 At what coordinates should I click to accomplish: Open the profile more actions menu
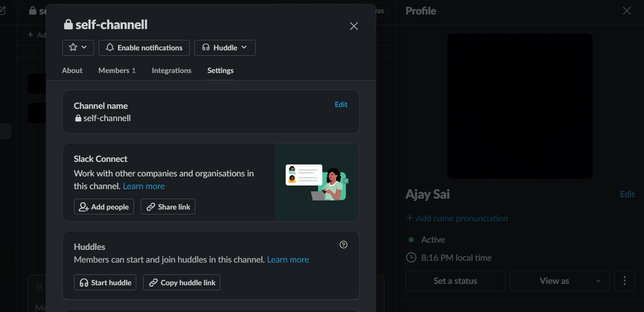pyautogui.click(x=624, y=281)
